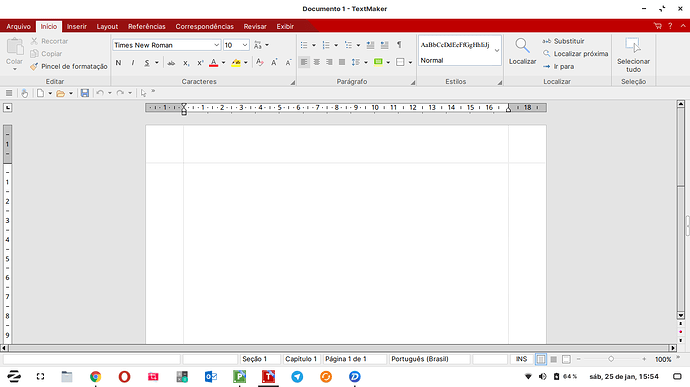690x387 pixels.
Task: Expand the font color dropdown arrow
Action: pos(224,63)
